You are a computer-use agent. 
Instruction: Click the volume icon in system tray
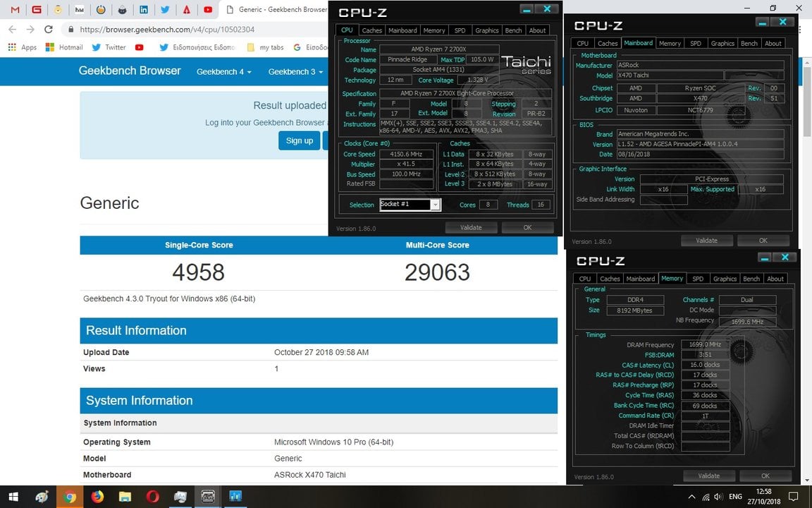tap(718, 497)
